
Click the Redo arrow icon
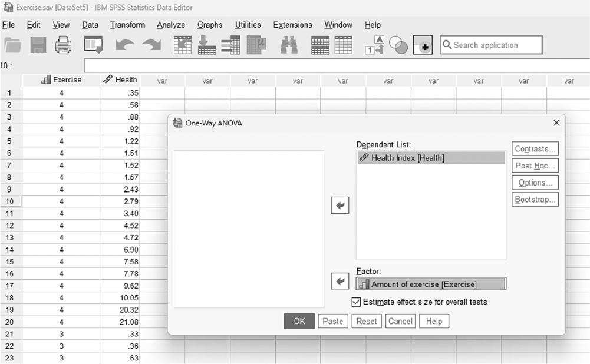[151, 45]
